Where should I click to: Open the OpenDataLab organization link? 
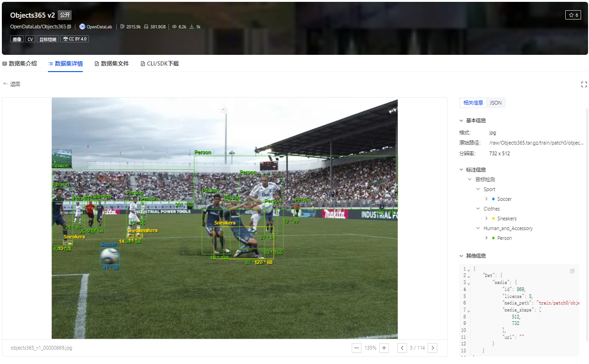click(x=99, y=27)
